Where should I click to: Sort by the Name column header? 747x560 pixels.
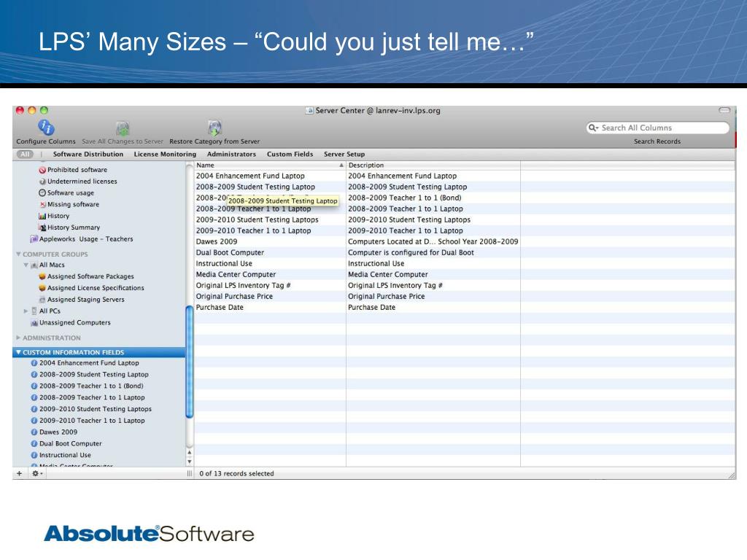pyautogui.click(x=270, y=166)
